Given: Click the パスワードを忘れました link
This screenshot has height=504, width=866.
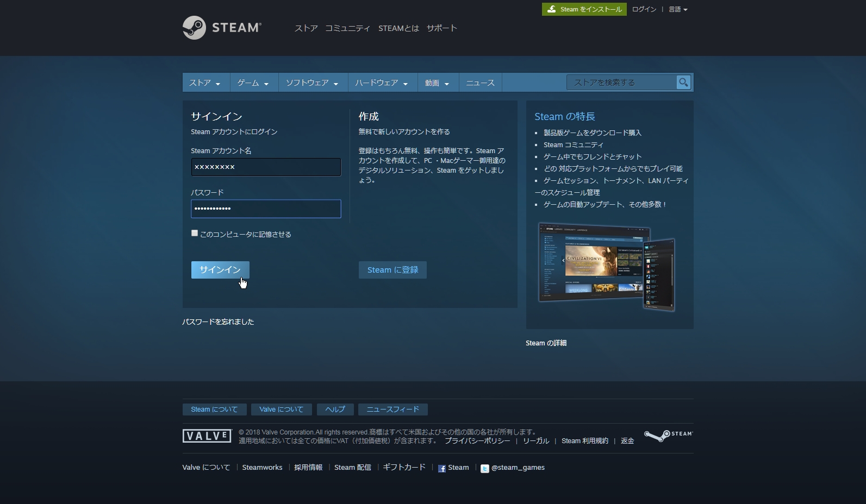Looking at the screenshot, I should click(x=218, y=322).
